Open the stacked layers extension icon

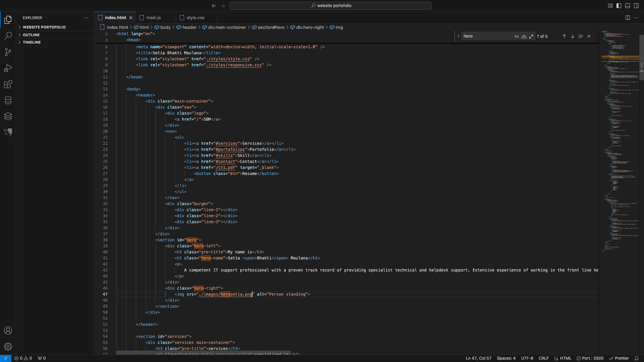(x=8, y=116)
